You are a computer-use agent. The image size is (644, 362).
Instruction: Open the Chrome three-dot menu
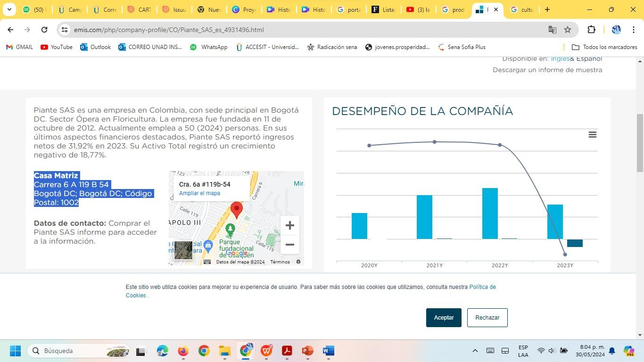[x=634, y=30]
